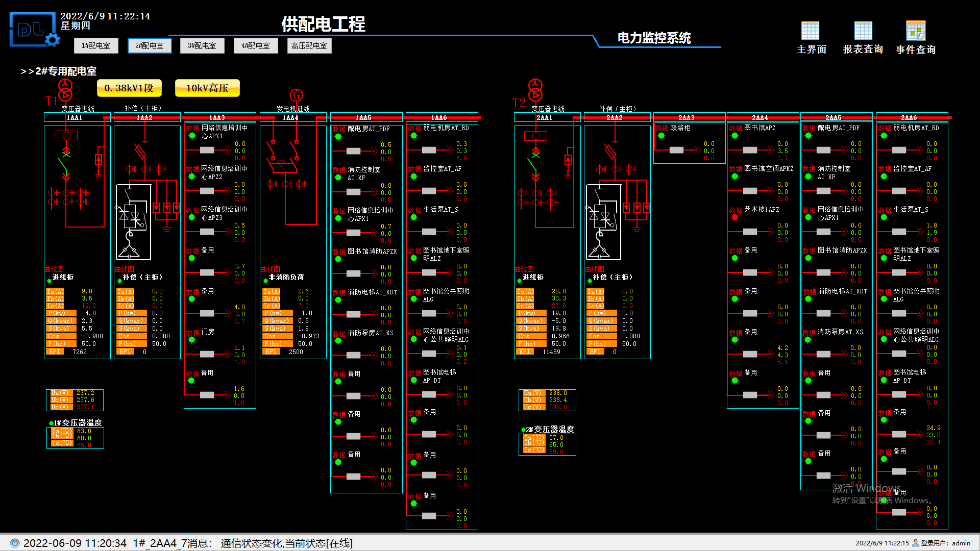Screen dimensions: 980x551
Task: Click the capacitor compensation unit in 1AA2
Action: [134, 222]
